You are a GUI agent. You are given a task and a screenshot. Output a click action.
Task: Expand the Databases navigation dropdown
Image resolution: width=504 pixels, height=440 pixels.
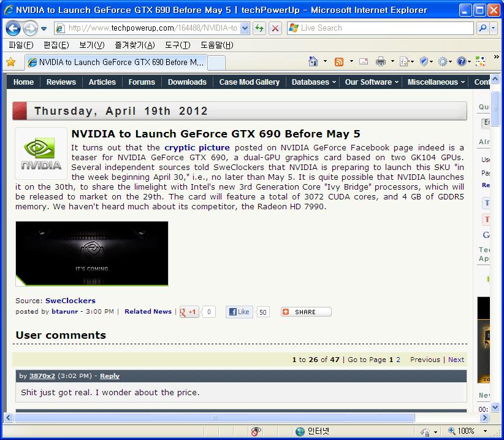[x=314, y=82]
